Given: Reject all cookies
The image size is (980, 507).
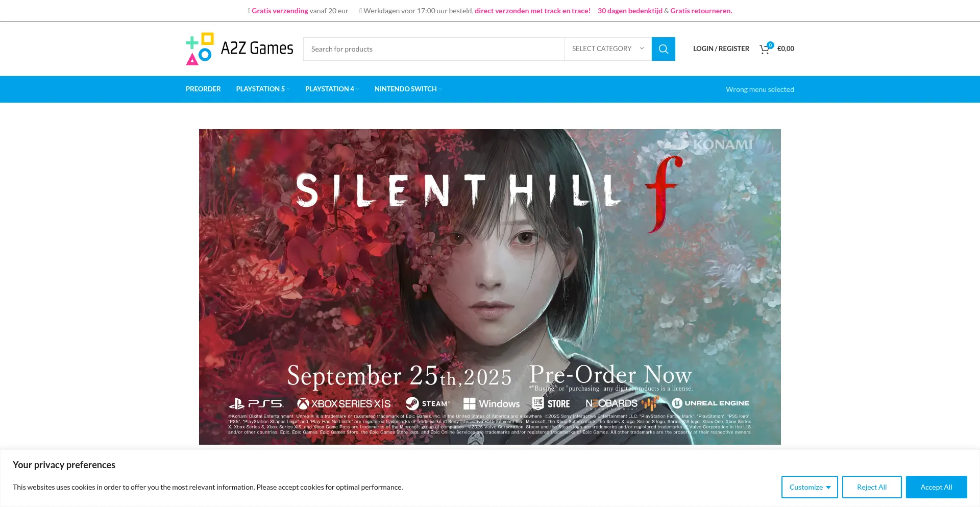Looking at the screenshot, I should (x=872, y=487).
